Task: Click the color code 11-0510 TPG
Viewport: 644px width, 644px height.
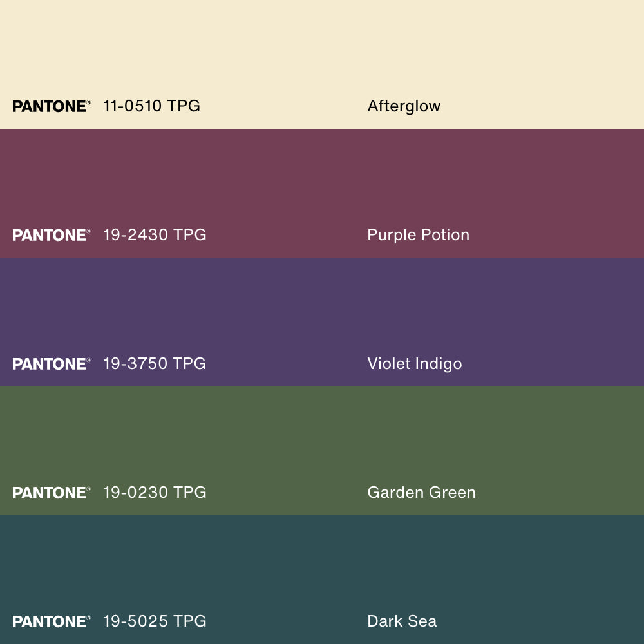Action: coord(151,106)
